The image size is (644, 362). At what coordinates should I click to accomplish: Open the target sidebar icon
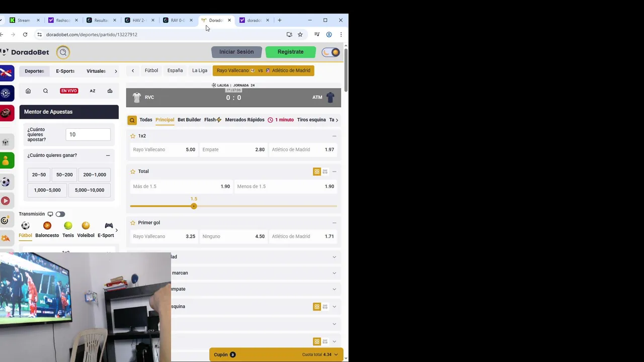tap(5, 220)
